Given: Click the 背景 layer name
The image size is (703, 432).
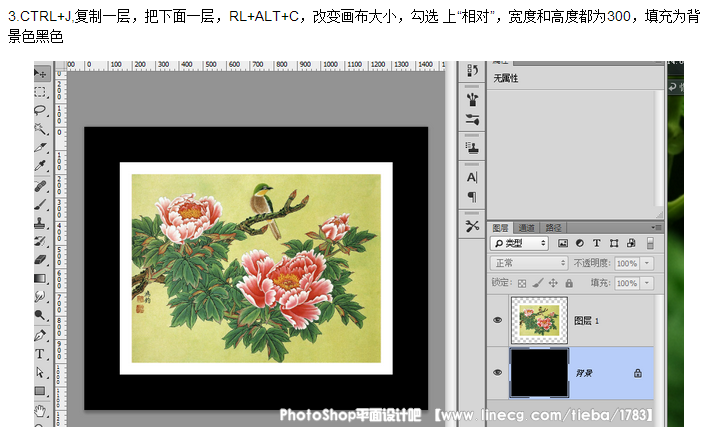Looking at the screenshot, I should (584, 373).
